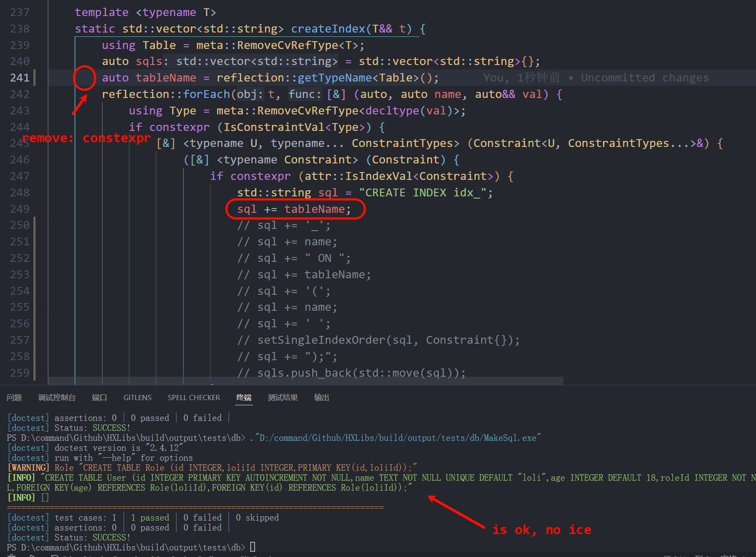Select the 终端 terminal tab
This screenshot has width=756, height=557.
(x=244, y=397)
